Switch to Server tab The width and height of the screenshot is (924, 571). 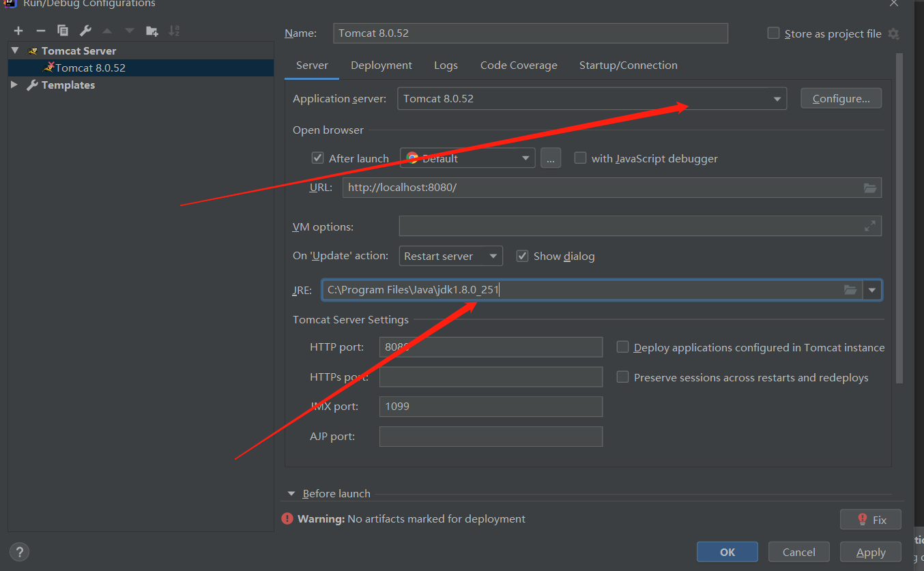[x=312, y=65]
